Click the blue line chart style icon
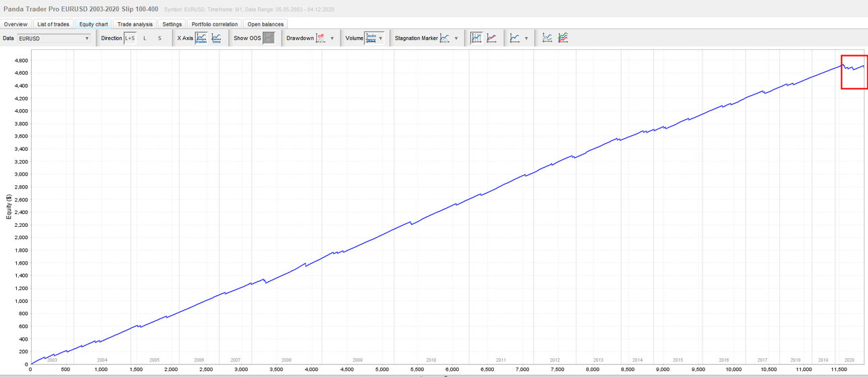Image resolution: width=868 pixels, height=377 pixels. point(515,38)
